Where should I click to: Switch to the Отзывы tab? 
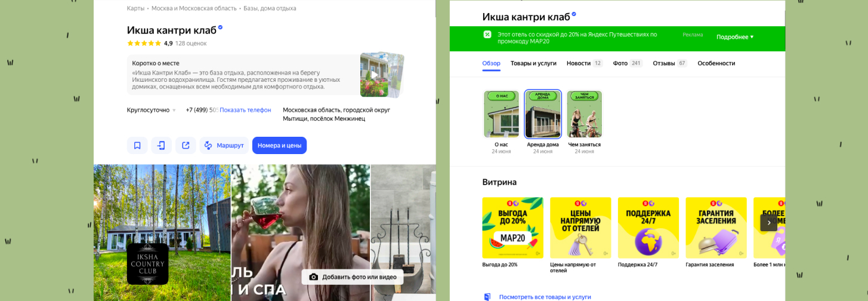pyautogui.click(x=670, y=63)
